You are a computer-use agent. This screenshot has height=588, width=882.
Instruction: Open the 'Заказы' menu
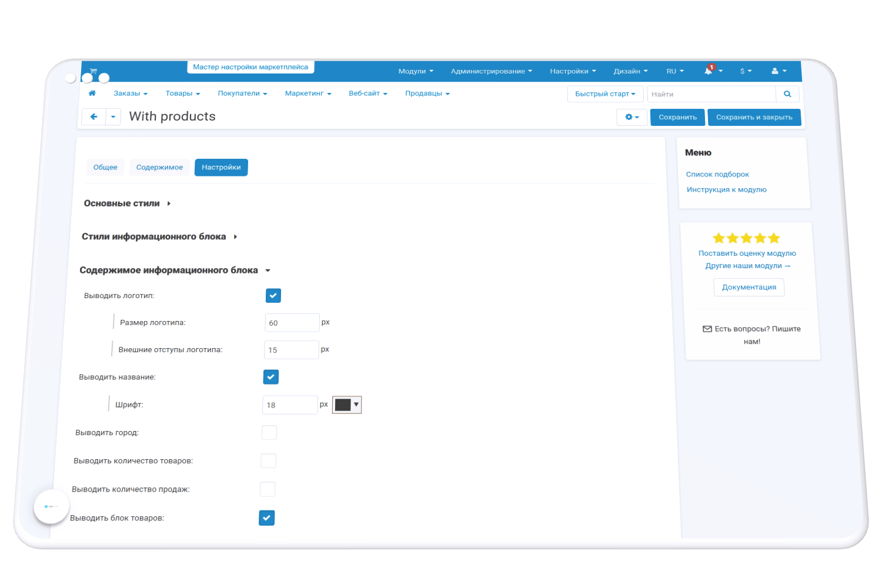click(131, 93)
